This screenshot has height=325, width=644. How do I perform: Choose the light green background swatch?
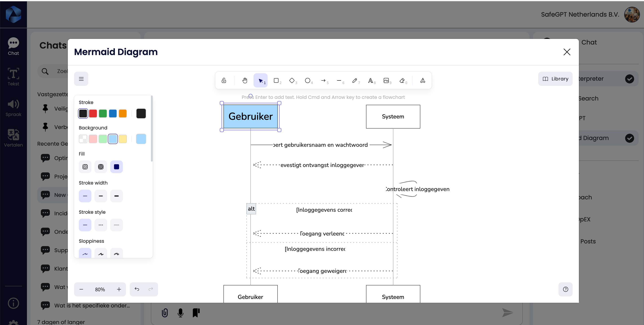[x=103, y=139]
